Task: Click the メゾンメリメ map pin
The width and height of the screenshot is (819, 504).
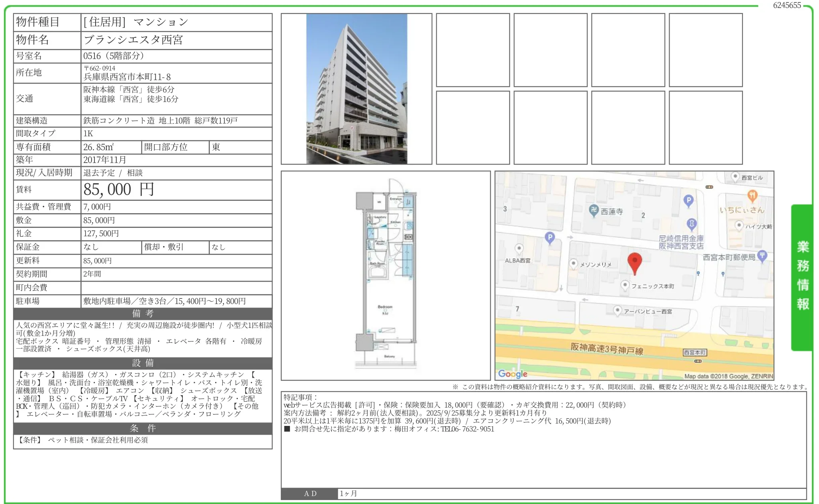Action: coord(573,263)
